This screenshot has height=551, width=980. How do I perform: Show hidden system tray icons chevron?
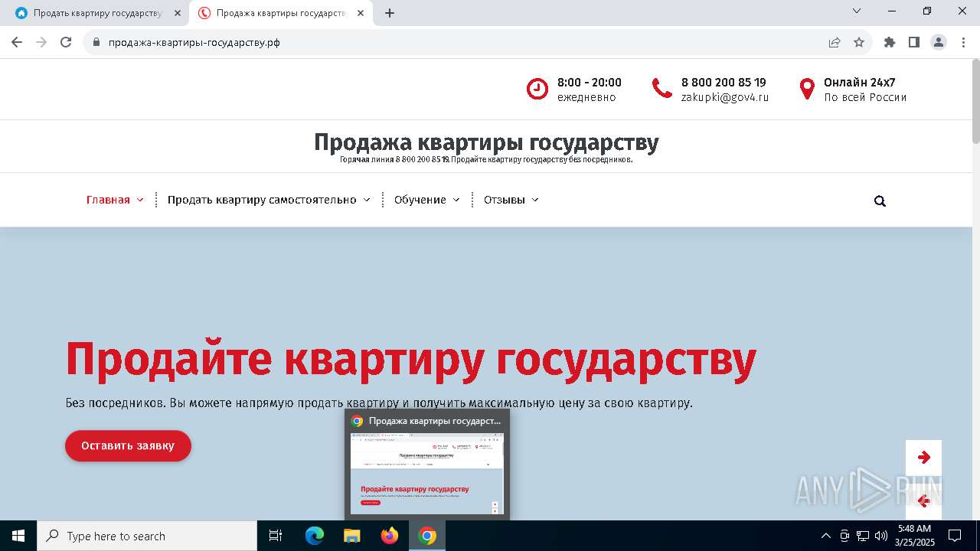click(825, 536)
